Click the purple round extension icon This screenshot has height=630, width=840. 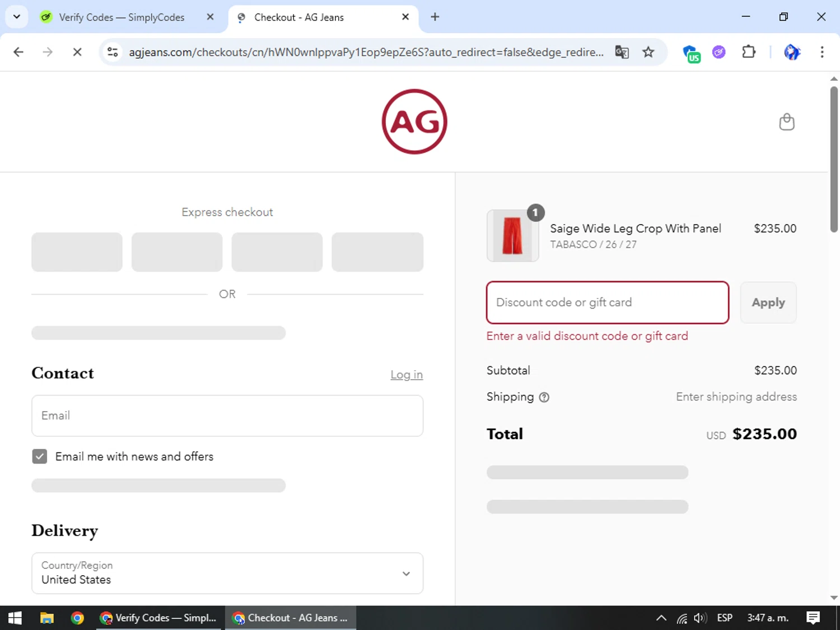[719, 52]
